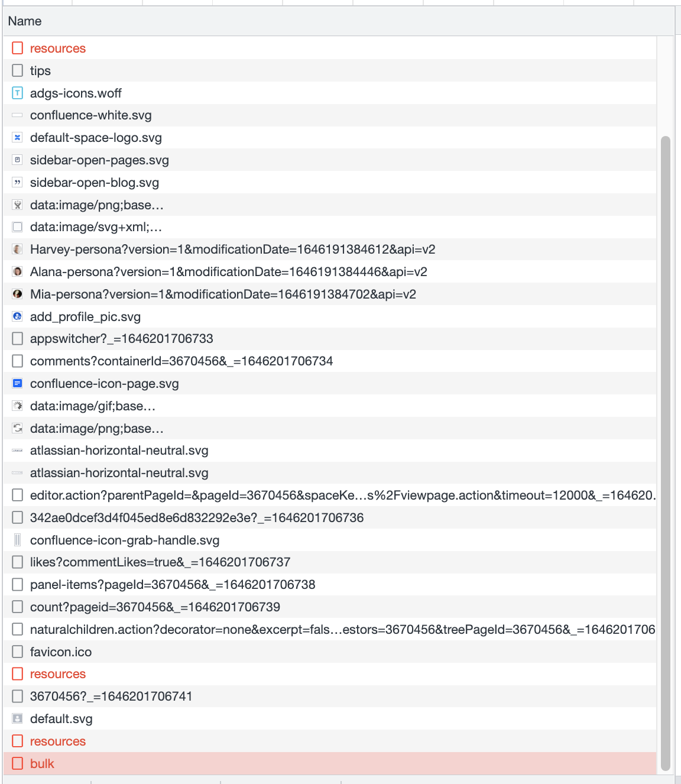This screenshot has width=681, height=784.
Task: Click the vertical scrollbar of the request list
Action: pyautogui.click(x=666, y=453)
